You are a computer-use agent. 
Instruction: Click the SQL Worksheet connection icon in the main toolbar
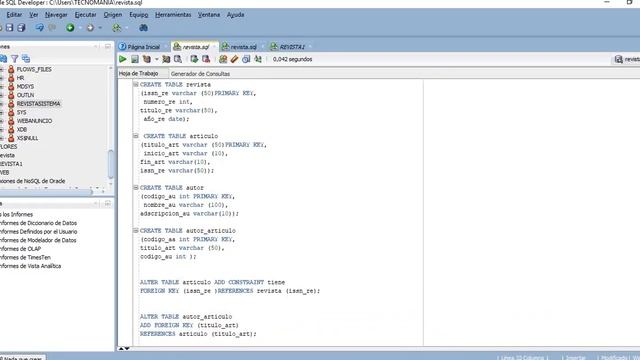pos(117,27)
